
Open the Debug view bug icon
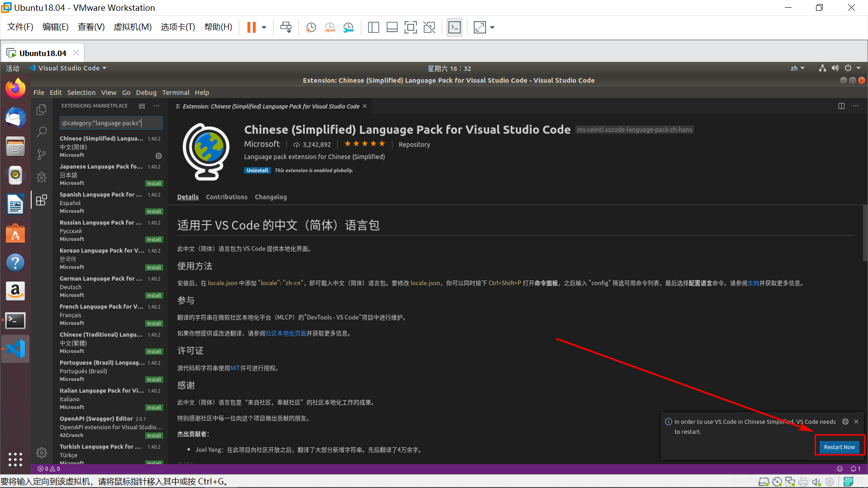(x=42, y=177)
